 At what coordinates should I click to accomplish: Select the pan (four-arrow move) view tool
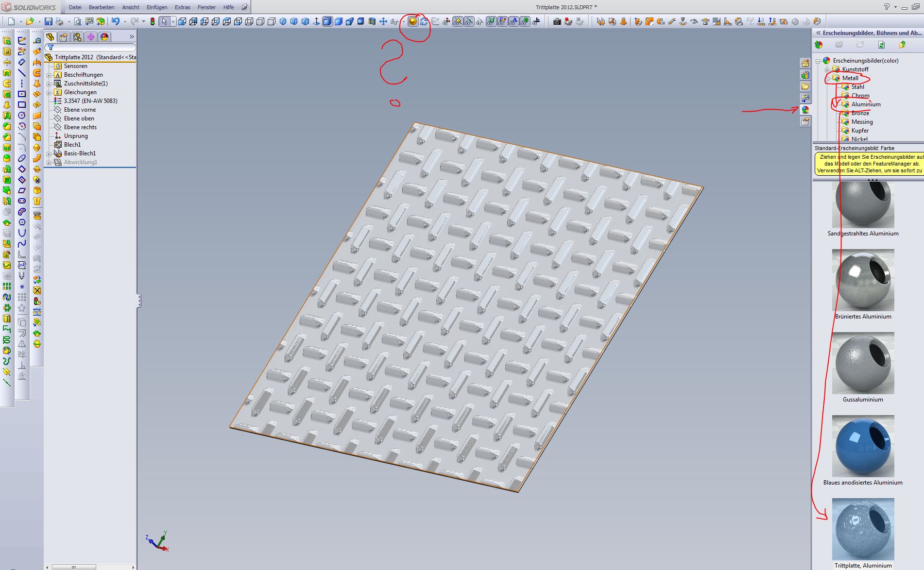click(x=383, y=21)
